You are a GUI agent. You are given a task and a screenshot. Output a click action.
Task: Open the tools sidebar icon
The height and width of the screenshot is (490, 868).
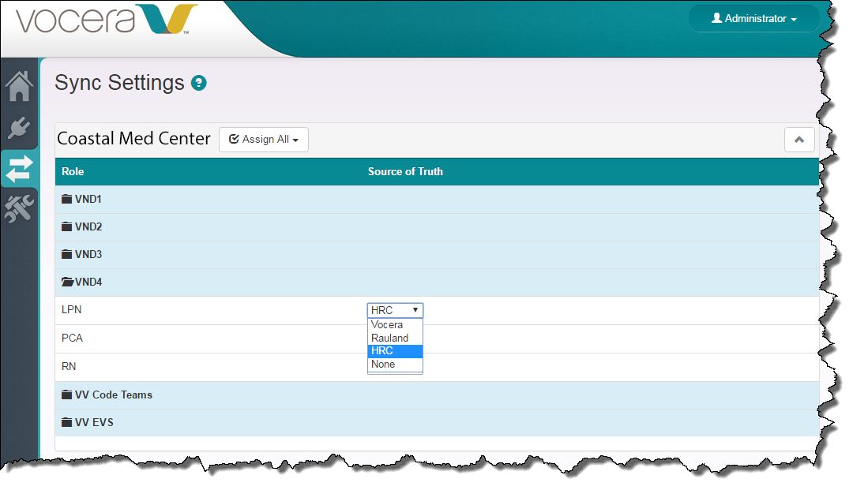[x=20, y=208]
